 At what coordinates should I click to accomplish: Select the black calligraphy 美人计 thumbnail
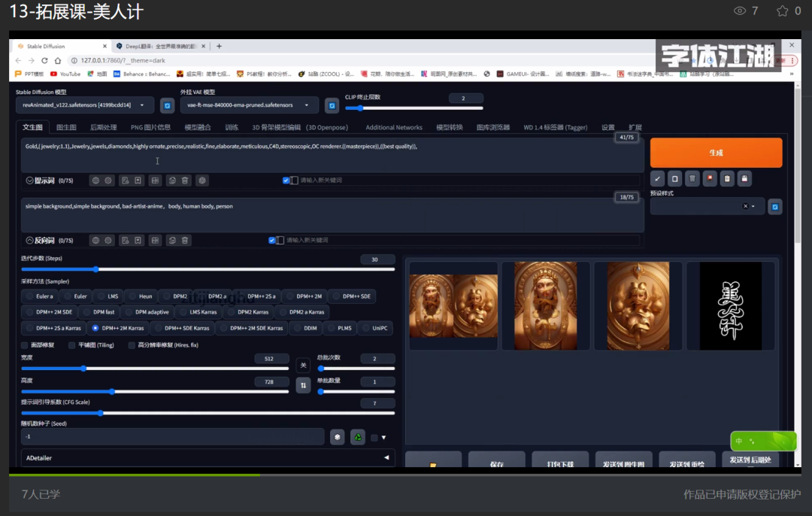coord(731,306)
